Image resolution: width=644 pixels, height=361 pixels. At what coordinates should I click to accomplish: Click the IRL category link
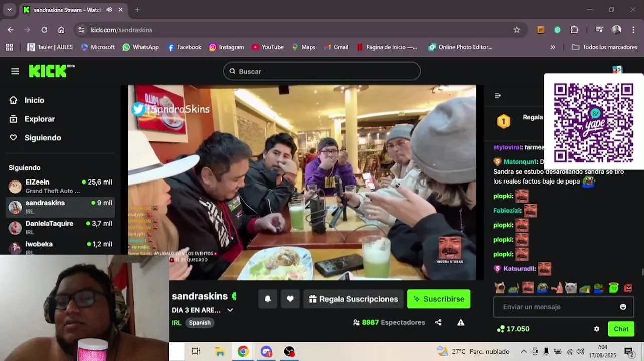(176, 323)
